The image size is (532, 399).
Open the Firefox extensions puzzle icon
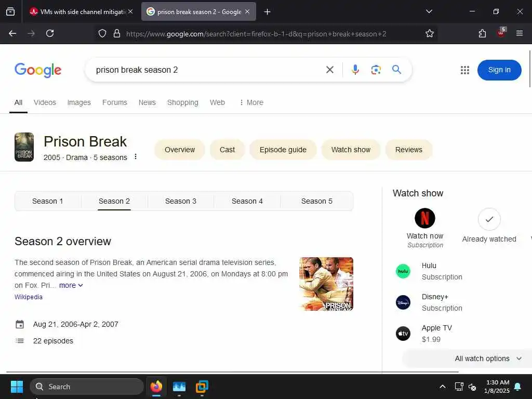pyautogui.click(x=482, y=33)
